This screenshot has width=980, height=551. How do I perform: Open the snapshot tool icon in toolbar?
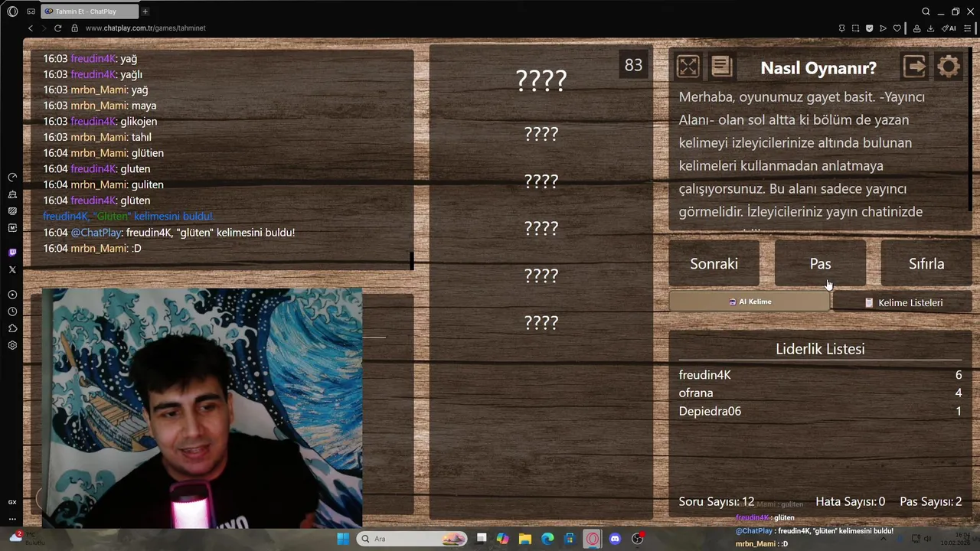pyautogui.click(x=855, y=28)
